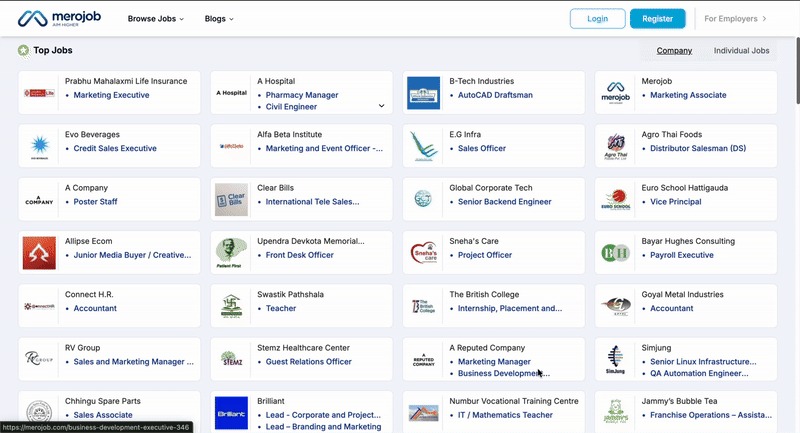Open the Blogs dropdown menu

point(218,18)
